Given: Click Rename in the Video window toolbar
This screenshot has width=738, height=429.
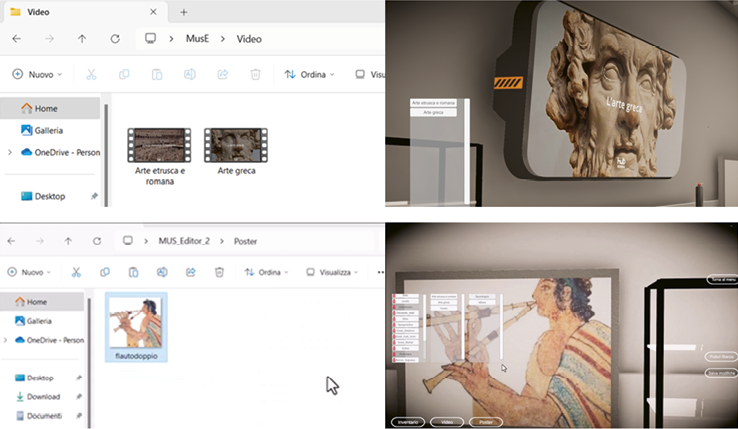Looking at the screenshot, I should [x=190, y=74].
